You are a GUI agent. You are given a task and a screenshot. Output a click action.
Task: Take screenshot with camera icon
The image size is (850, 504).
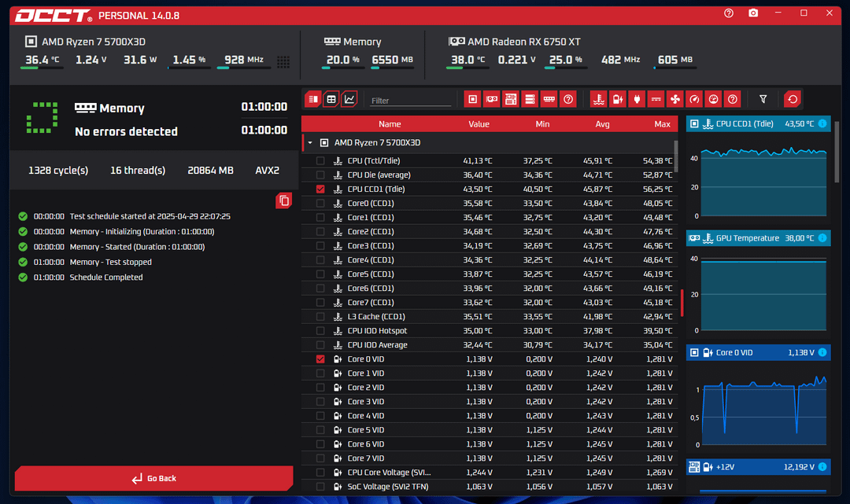[753, 13]
